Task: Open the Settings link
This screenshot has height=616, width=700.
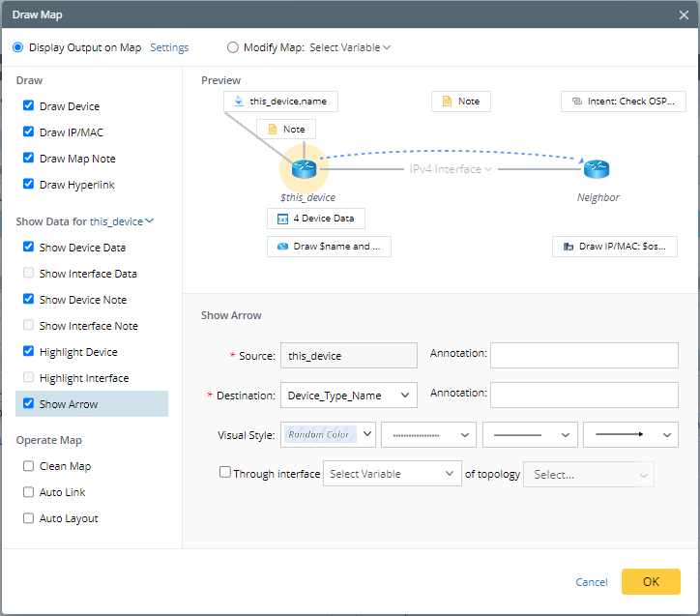Action: pos(169,47)
